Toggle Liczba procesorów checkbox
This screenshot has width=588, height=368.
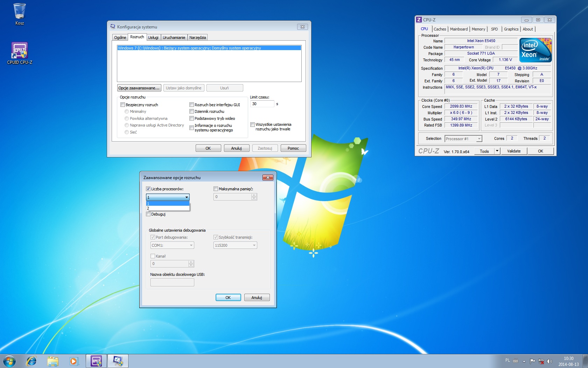(x=148, y=189)
